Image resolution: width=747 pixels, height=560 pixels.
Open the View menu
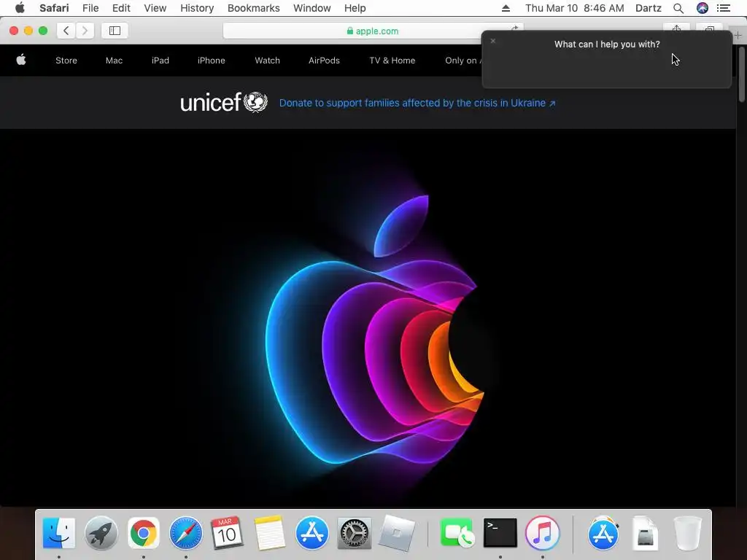coord(155,8)
